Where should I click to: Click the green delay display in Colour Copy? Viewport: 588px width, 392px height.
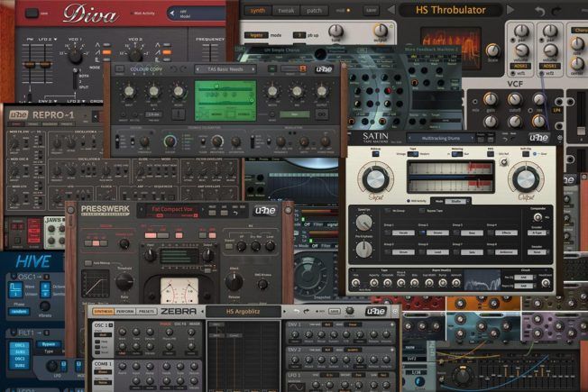pyautogui.click(x=225, y=100)
